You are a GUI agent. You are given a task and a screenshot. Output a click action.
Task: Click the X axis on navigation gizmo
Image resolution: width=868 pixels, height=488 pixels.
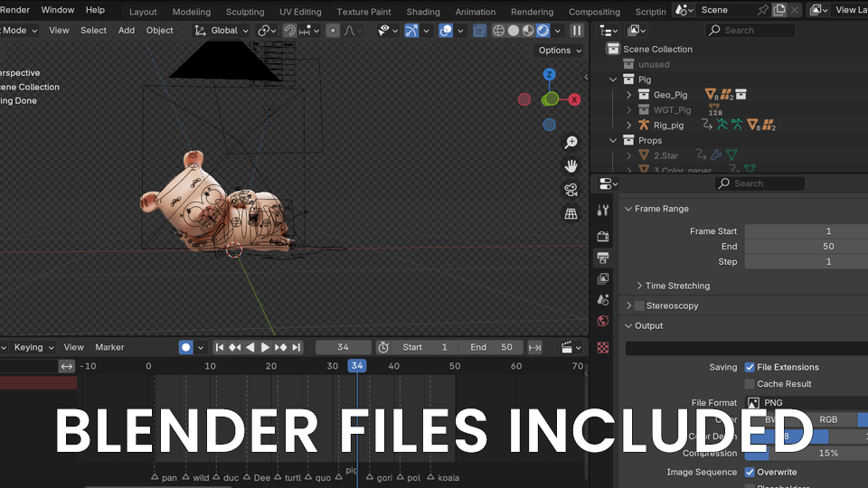(x=575, y=99)
